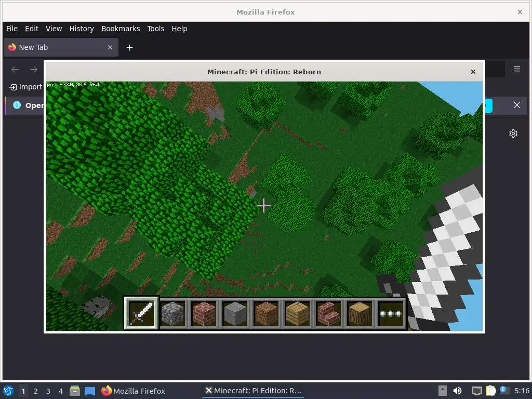Click the taskbar clock showing 5:16
532x399 pixels.
522,391
